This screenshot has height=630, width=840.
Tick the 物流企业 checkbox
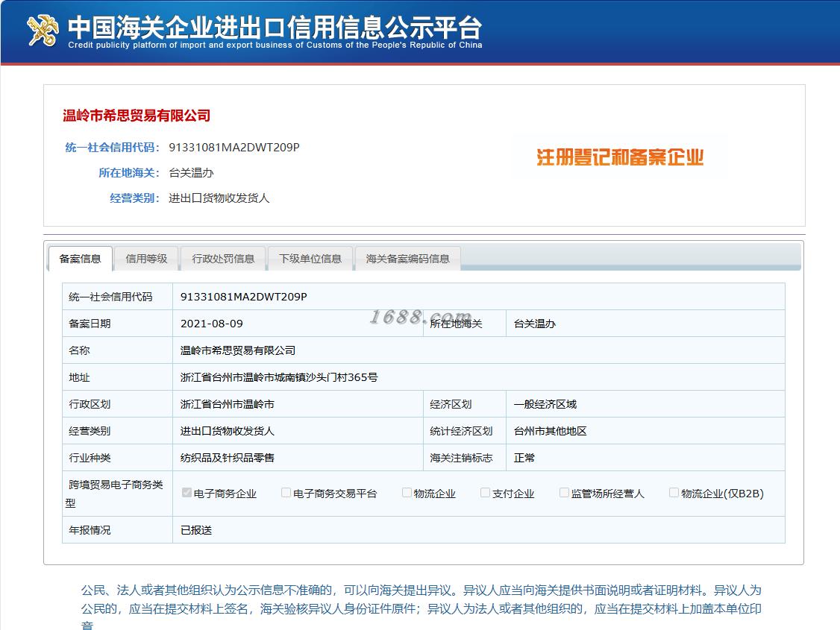(x=407, y=492)
